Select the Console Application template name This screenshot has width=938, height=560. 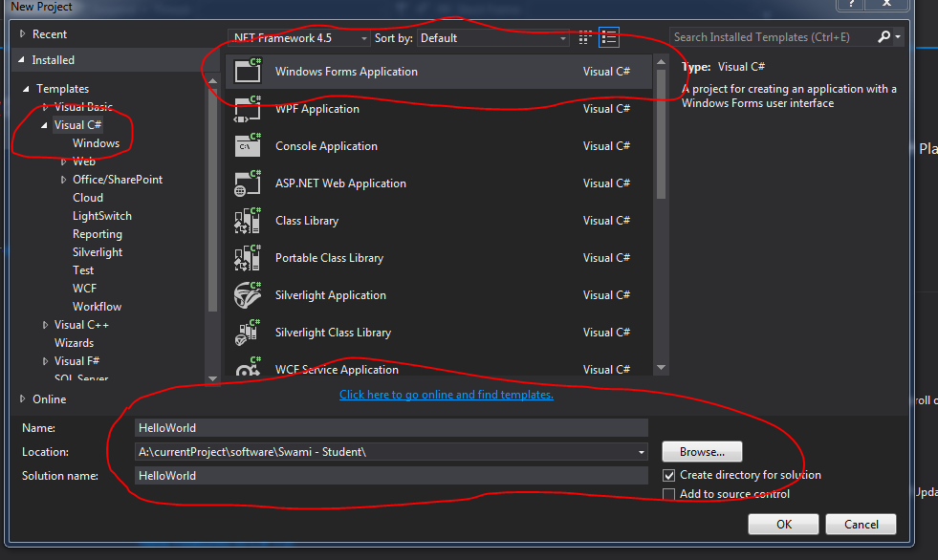click(326, 146)
